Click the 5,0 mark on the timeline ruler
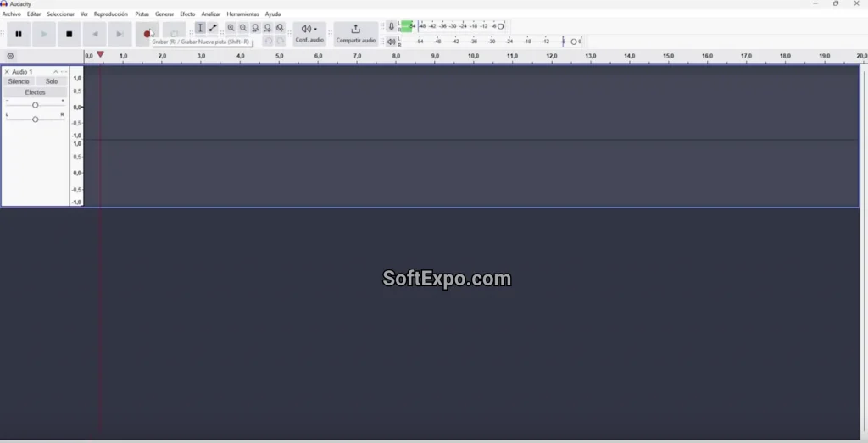Viewport: 868px width, 443px height. click(280, 56)
